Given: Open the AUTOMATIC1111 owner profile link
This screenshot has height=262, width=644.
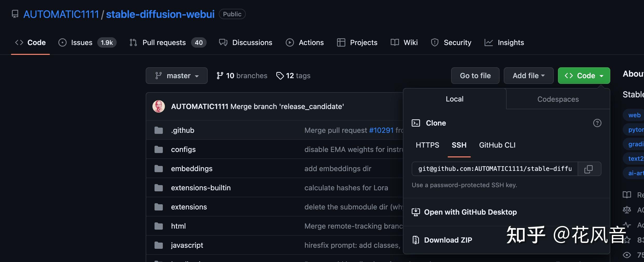Looking at the screenshot, I should 61,14.
